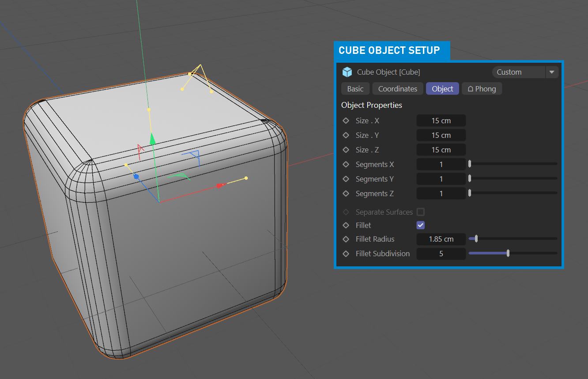Switch to the Basic tab

355,89
